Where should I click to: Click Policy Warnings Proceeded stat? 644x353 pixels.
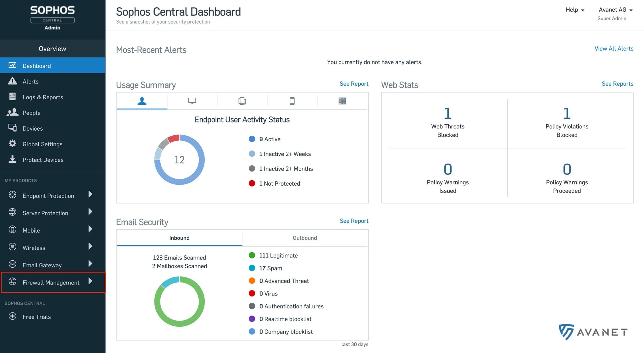coord(567,178)
